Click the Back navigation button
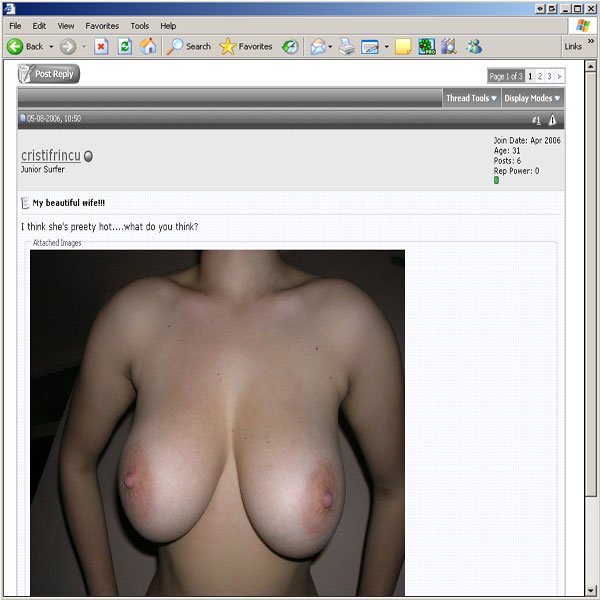 pos(26,46)
